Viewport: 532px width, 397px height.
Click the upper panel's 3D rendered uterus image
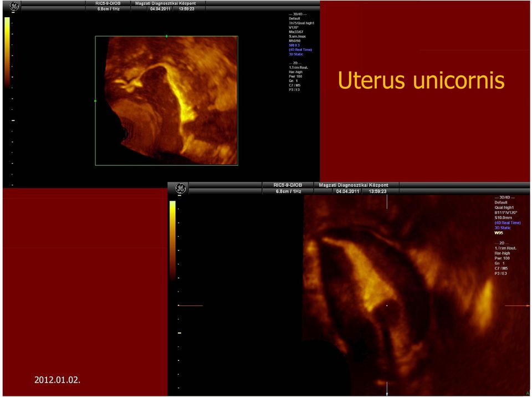(167, 100)
